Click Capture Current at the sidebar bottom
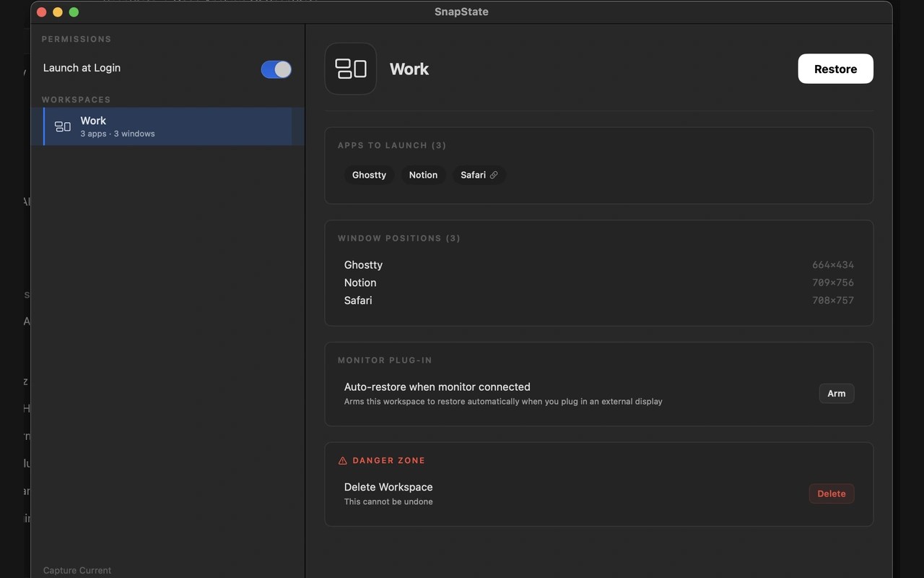The height and width of the screenshot is (578, 924). point(77,570)
